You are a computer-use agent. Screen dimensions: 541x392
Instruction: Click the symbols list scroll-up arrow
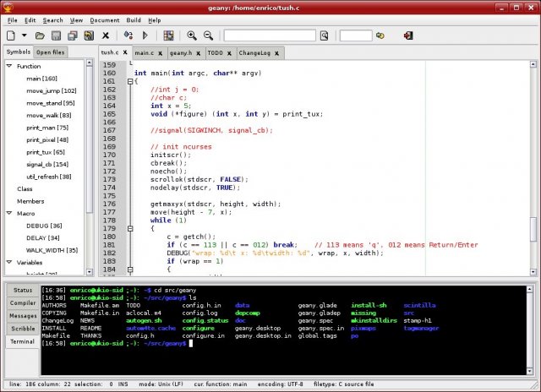[90, 63]
